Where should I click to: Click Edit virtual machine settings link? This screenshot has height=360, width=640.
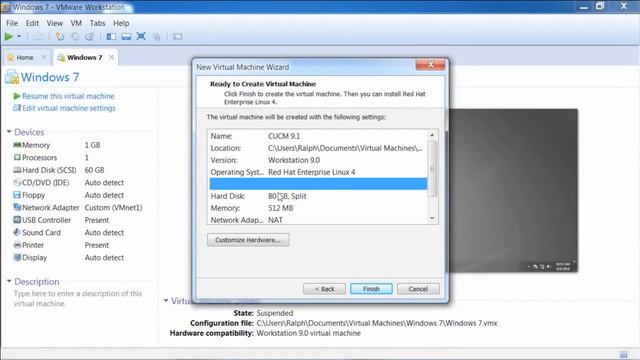[x=69, y=108]
